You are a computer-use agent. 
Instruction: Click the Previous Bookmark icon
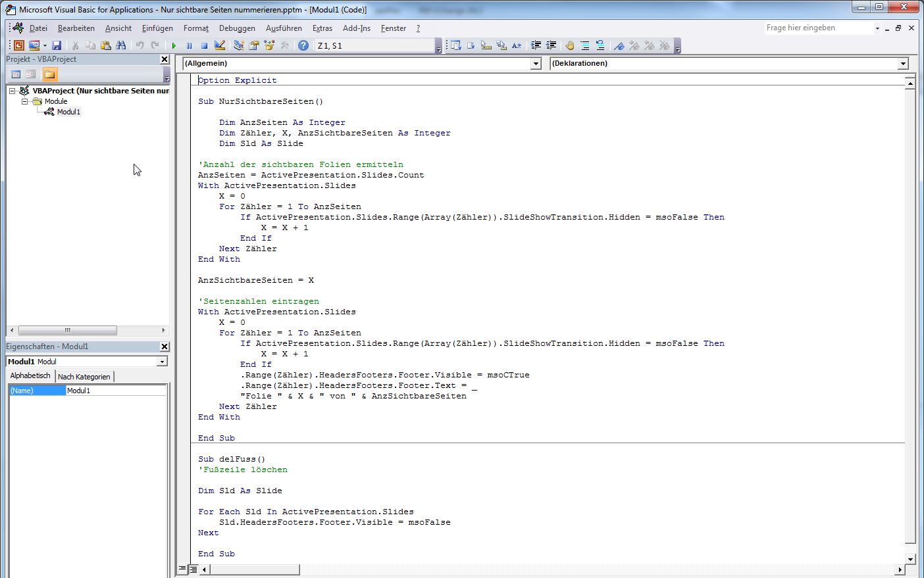tap(649, 45)
